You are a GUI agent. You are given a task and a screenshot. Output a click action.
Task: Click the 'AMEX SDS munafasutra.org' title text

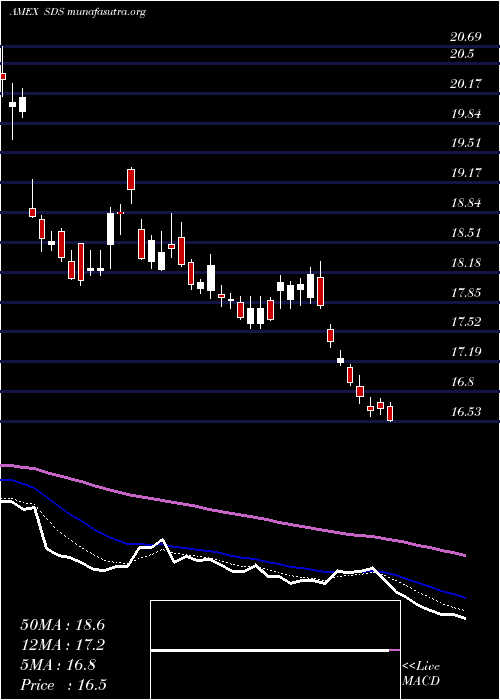(77, 12)
